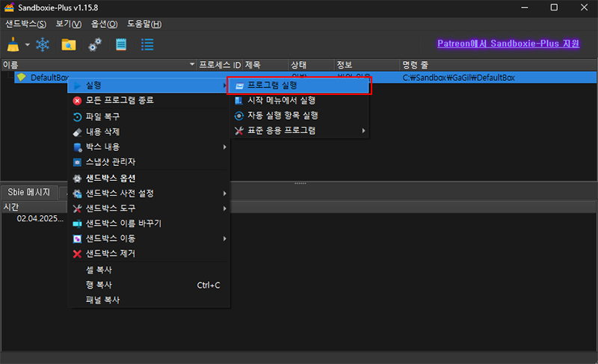Sort by the 정보 column header
This screenshot has height=364, width=598.
367,65
